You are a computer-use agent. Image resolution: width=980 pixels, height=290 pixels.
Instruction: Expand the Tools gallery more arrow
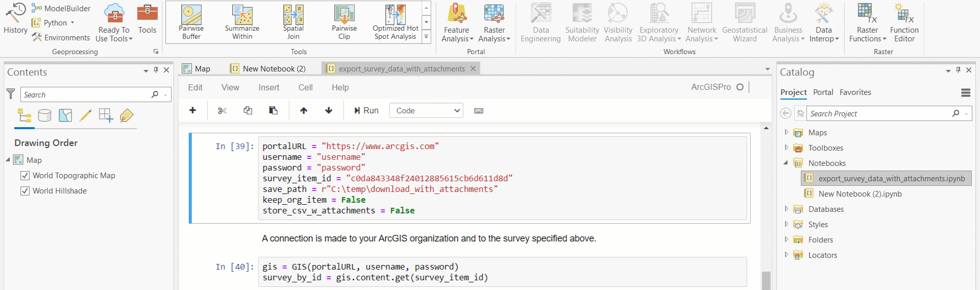point(426,37)
